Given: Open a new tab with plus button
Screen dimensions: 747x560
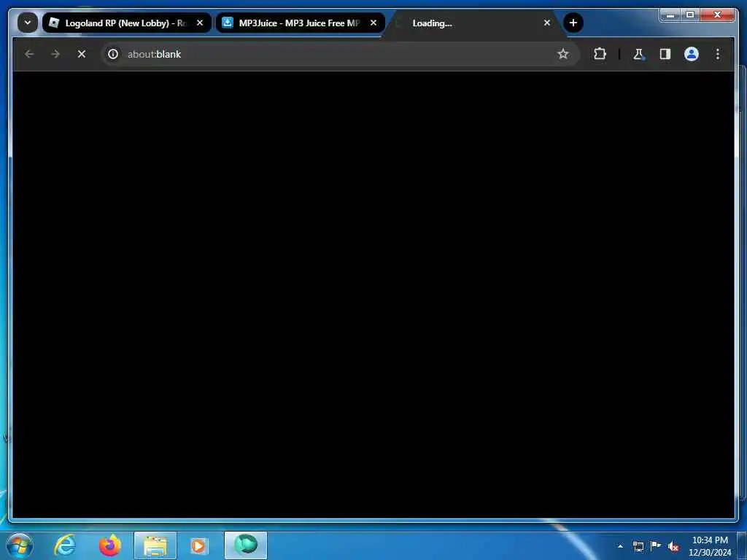Looking at the screenshot, I should pos(573,23).
